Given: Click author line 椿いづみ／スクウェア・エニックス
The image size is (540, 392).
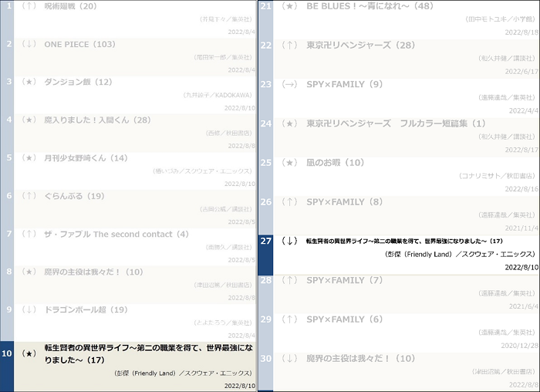Looking at the screenshot, I should [202, 171].
